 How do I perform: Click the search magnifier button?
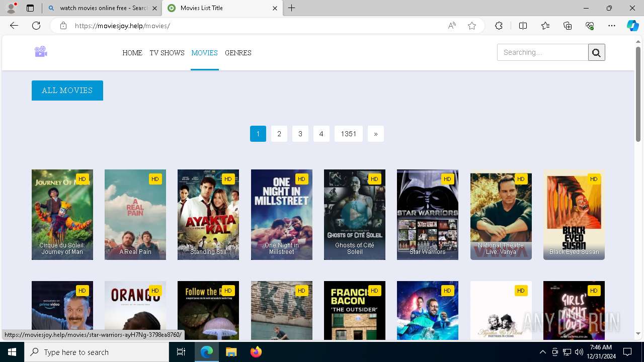point(596,52)
